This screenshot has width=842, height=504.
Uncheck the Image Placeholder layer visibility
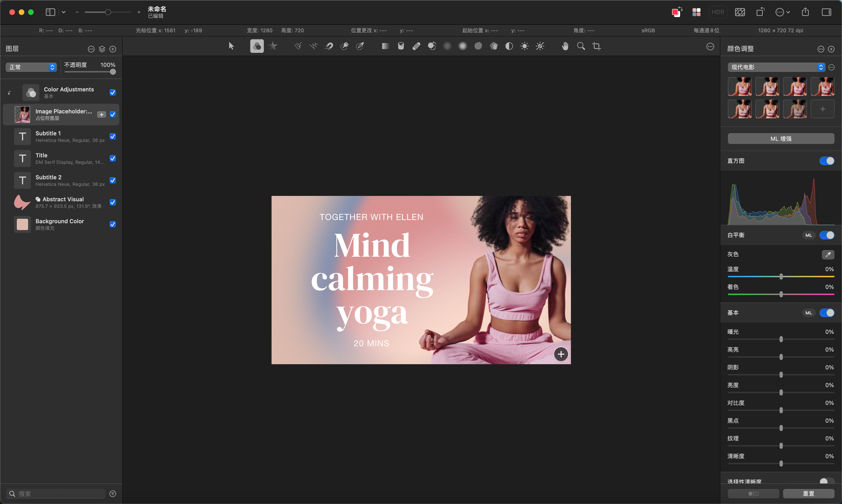point(113,115)
